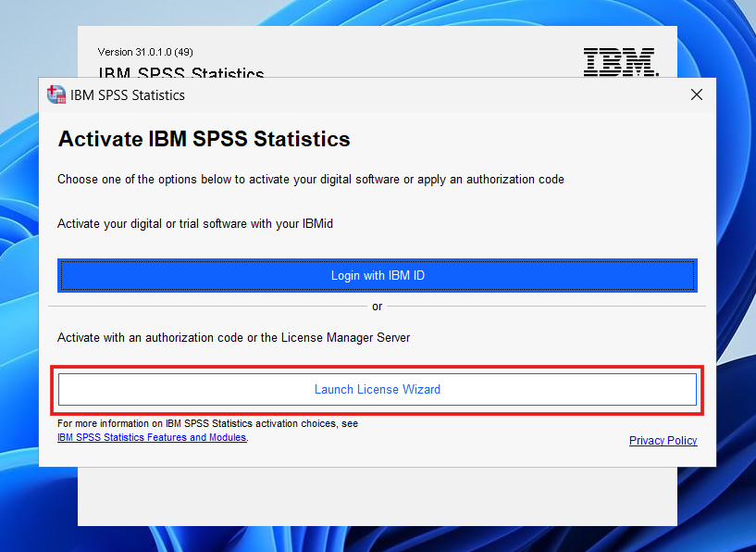Open IBM SPSS Statistics Features and Modules link
Viewport: 756px width, 552px height.
point(152,437)
